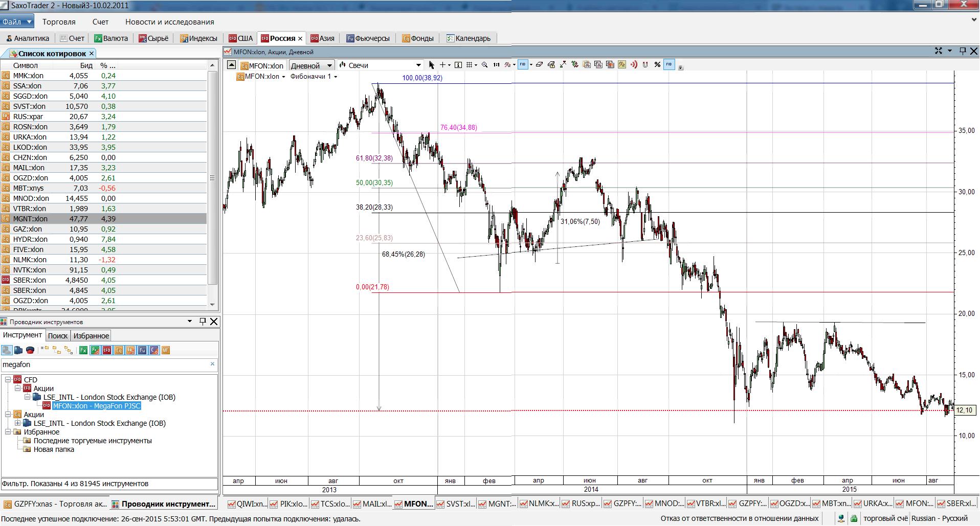Toggle the red CFD instrument filter

tap(107, 350)
